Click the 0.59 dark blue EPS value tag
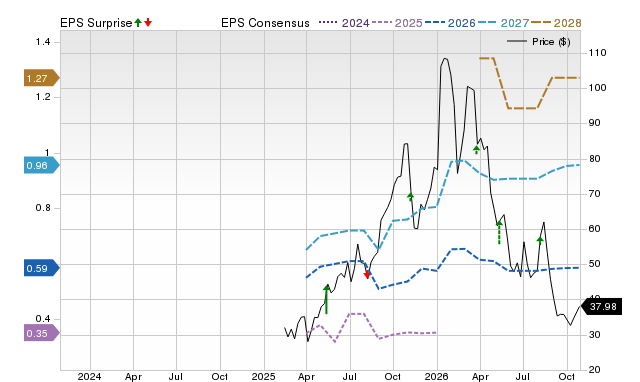640x382 pixels. point(42,268)
